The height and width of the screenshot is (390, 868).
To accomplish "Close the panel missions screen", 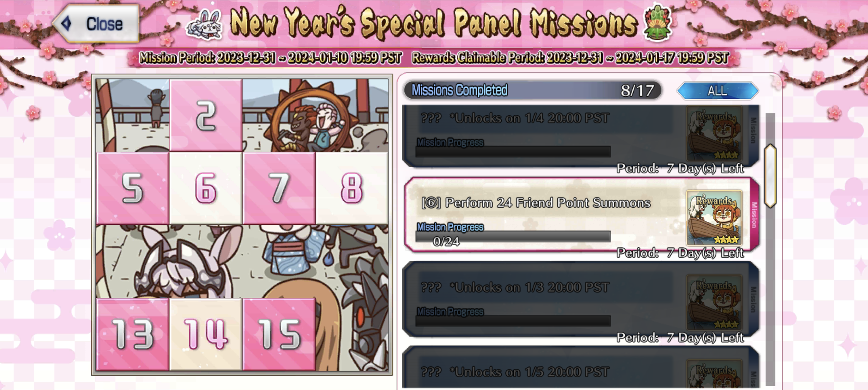I will point(97,24).
